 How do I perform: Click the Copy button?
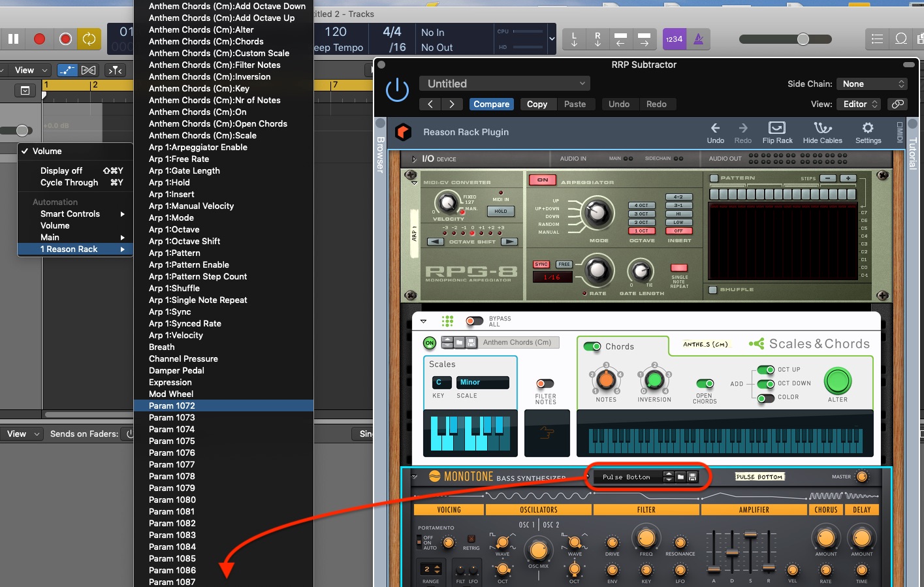tap(537, 104)
